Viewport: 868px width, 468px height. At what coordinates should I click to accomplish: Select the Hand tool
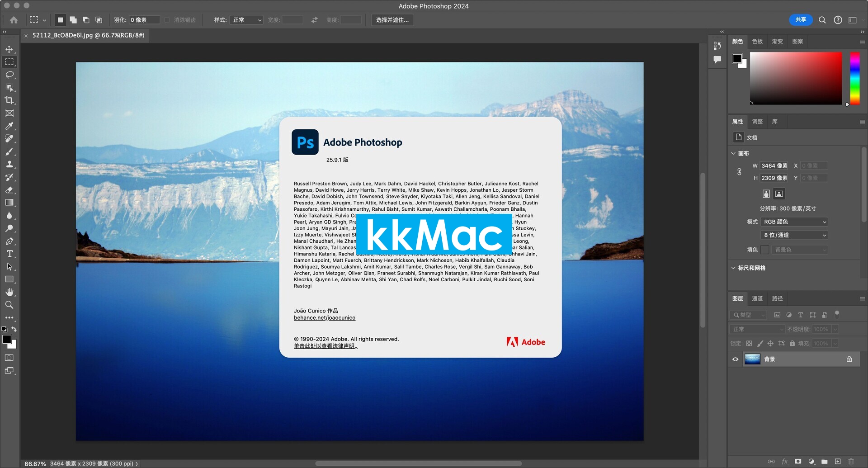(x=9, y=292)
